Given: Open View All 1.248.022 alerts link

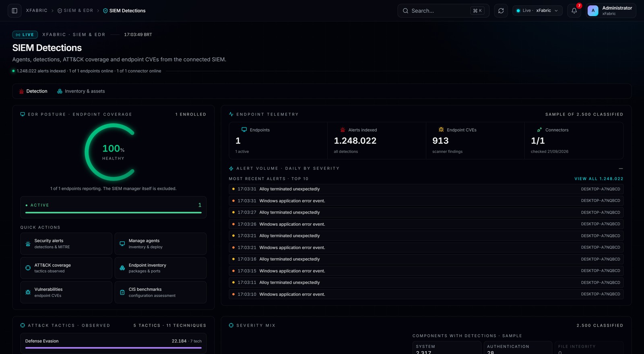Looking at the screenshot, I should pos(599,179).
